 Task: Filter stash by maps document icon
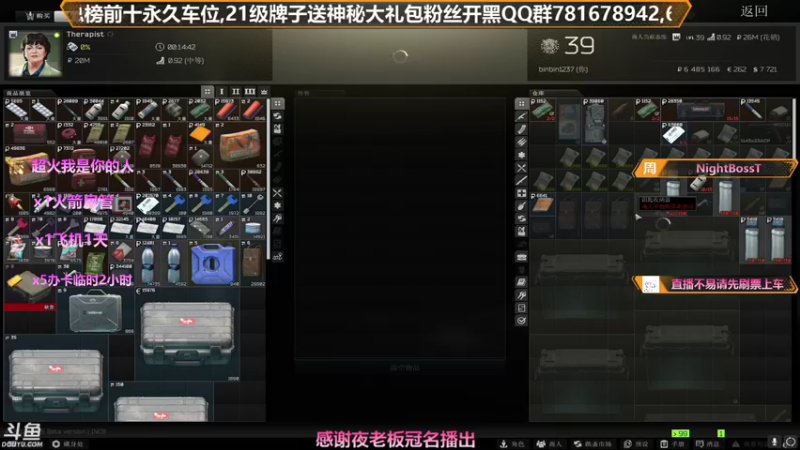[521, 308]
